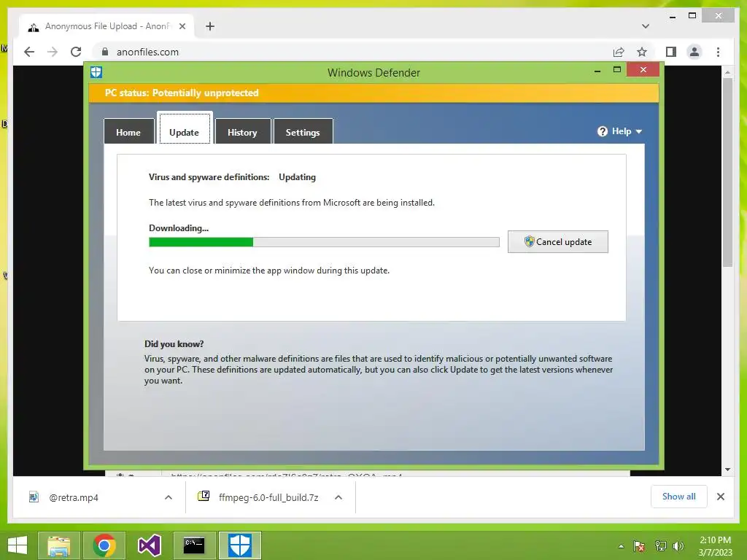Click the Action Center flag tray icon

pos(639,546)
